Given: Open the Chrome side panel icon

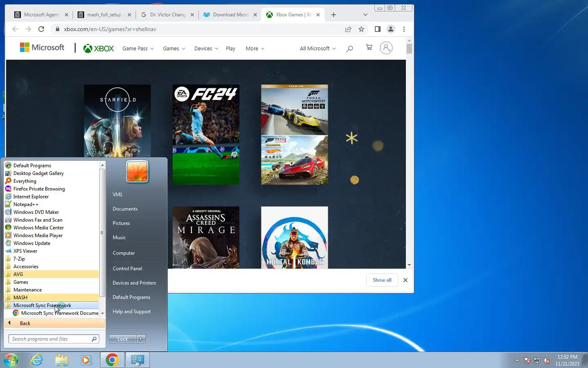Looking at the screenshot, I should pos(378,29).
